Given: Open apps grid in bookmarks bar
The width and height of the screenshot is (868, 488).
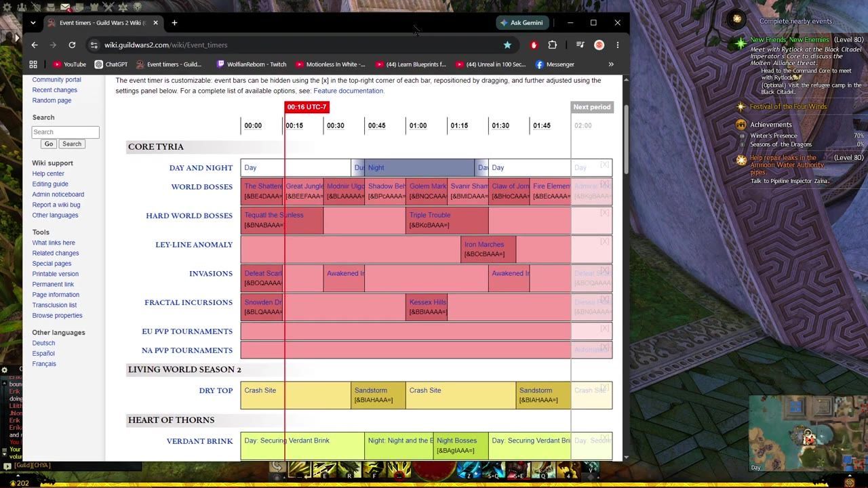Looking at the screenshot, I should click(33, 64).
